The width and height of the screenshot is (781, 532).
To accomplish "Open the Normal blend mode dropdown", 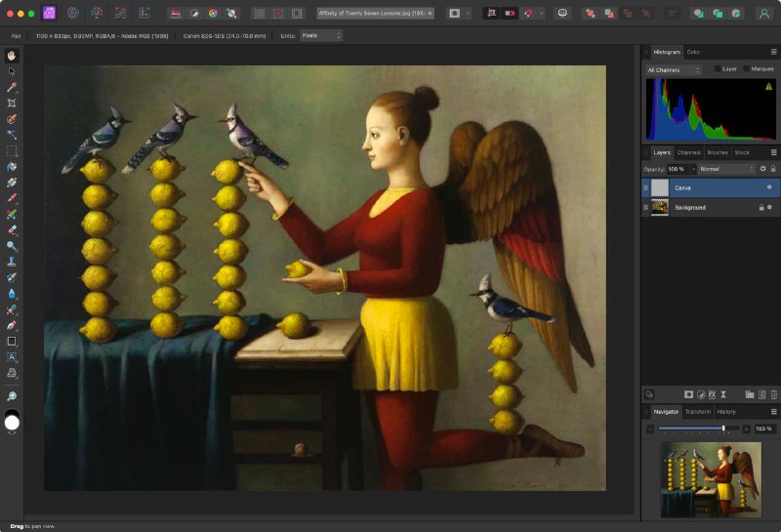I will coord(726,170).
